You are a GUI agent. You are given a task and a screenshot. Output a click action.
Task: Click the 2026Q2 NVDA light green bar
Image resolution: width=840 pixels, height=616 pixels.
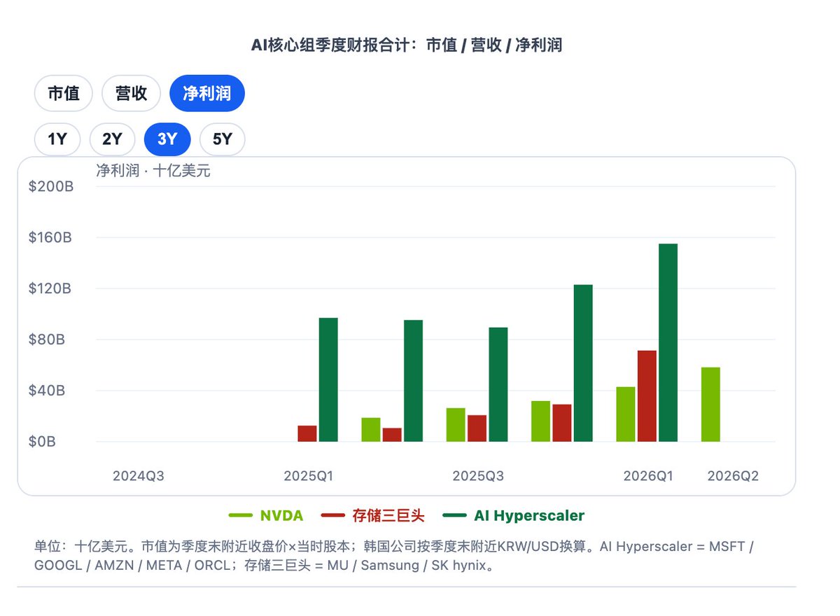point(710,405)
